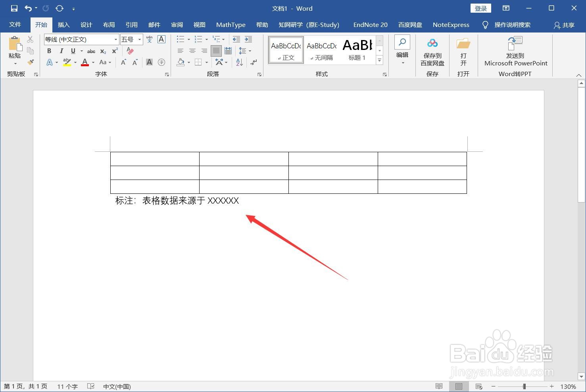Image resolution: width=586 pixels, height=392 pixels.
Task: Click the Save icon in quick access toolbar
Action: [x=14, y=8]
